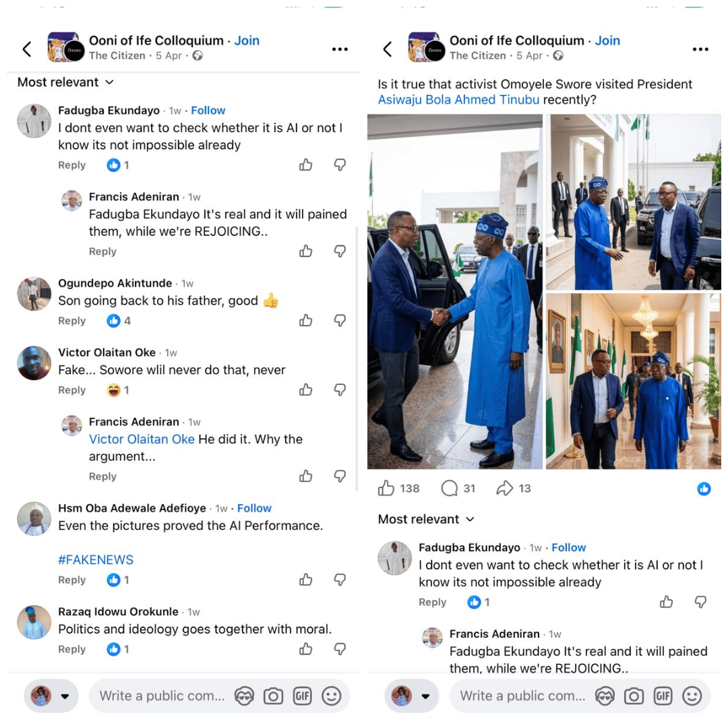Click the share arrow icon with 13 shares
The height and width of the screenshot is (728, 728).
505,488
